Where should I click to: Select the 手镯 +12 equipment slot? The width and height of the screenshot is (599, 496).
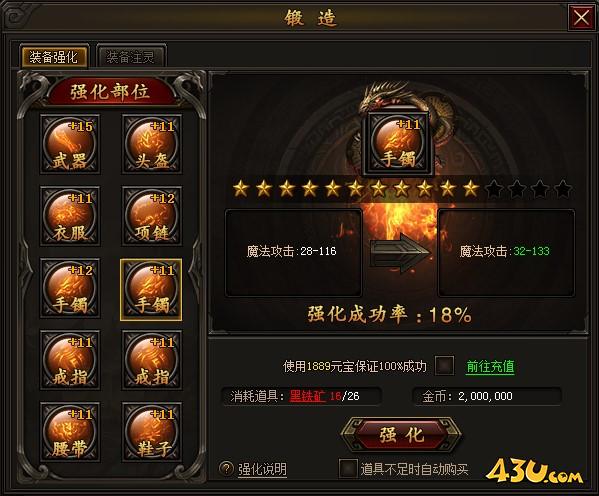(70, 288)
